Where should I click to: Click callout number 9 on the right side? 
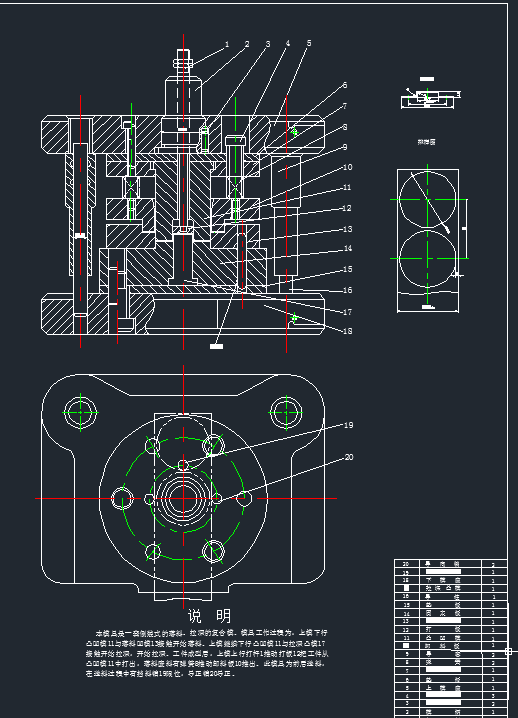(x=345, y=147)
